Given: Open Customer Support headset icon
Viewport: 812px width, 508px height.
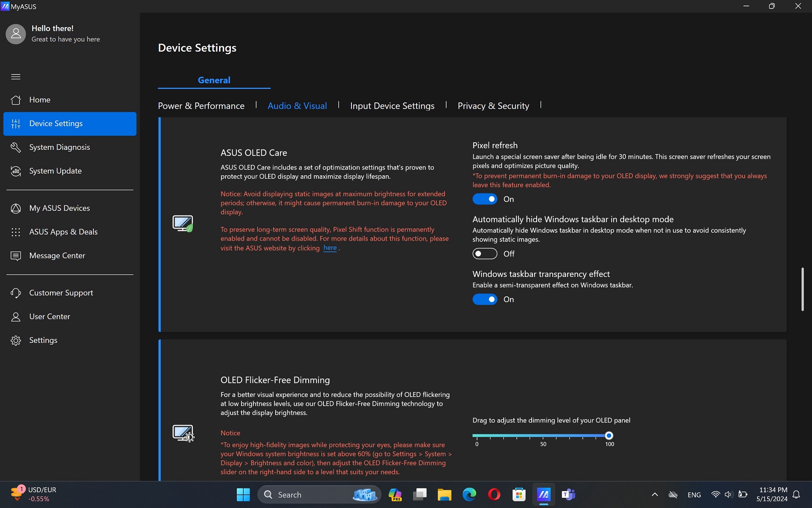Looking at the screenshot, I should 16,293.
